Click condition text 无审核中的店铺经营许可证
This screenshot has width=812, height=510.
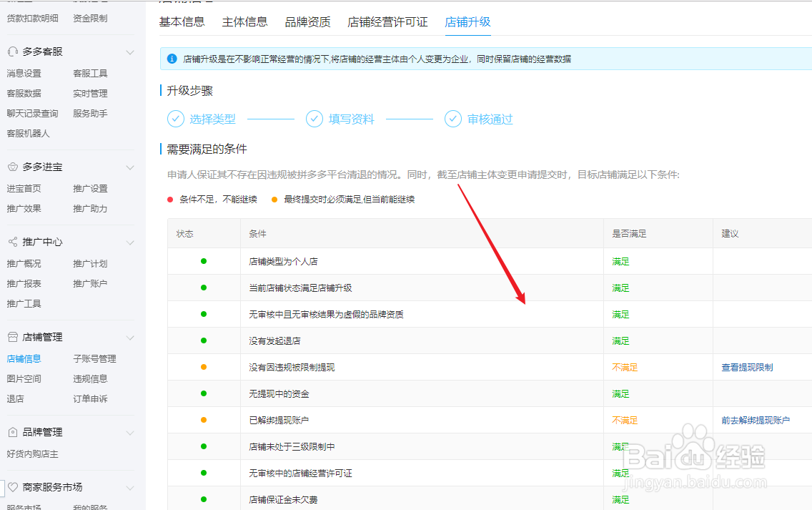click(300, 474)
